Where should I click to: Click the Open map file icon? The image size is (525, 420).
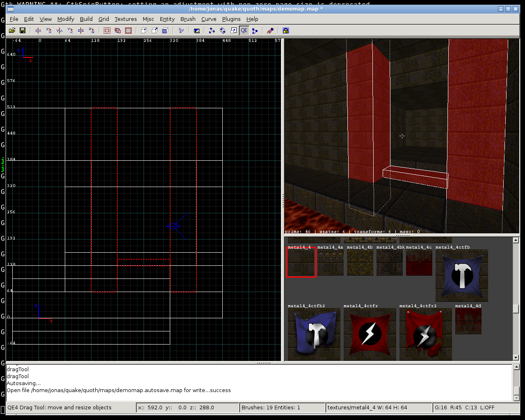(12, 30)
